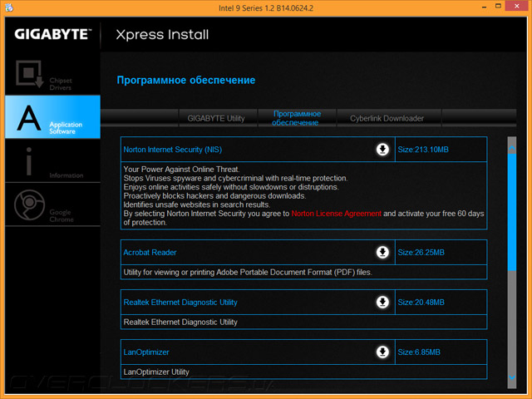Click 'Your Power Against Online Threat.' line
This screenshot has width=532, height=399.
tap(181, 170)
